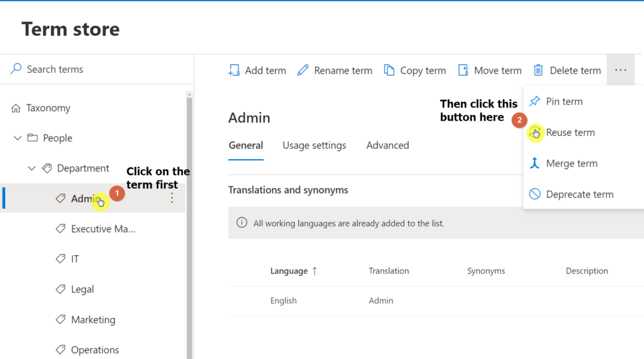Image resolution: width=644 pixels, height=359 pixels.
Task: Select the People group in the tree
Action: [x=57, y=138]
